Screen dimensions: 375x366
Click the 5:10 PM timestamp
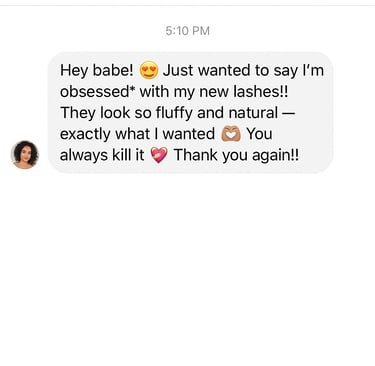tap(188, 31)
